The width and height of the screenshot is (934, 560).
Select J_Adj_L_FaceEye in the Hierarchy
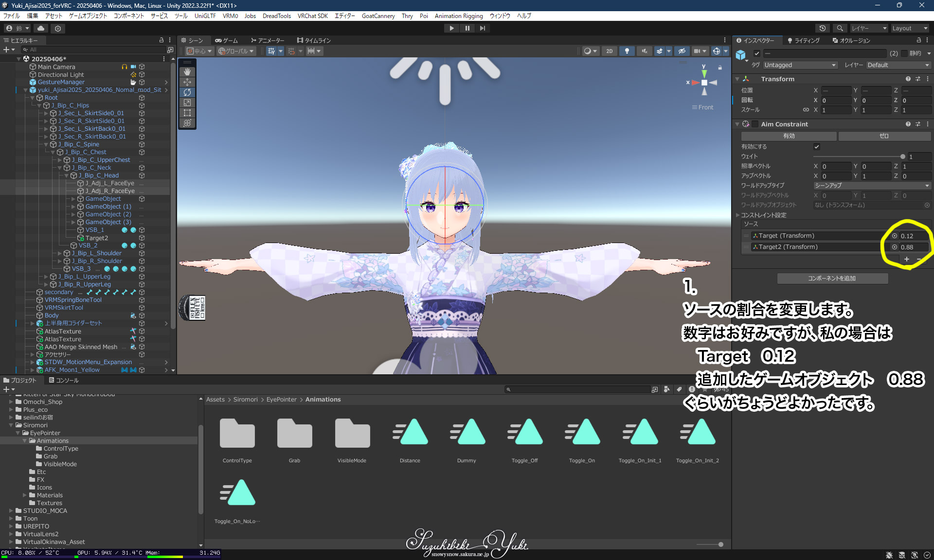(109, 183)
